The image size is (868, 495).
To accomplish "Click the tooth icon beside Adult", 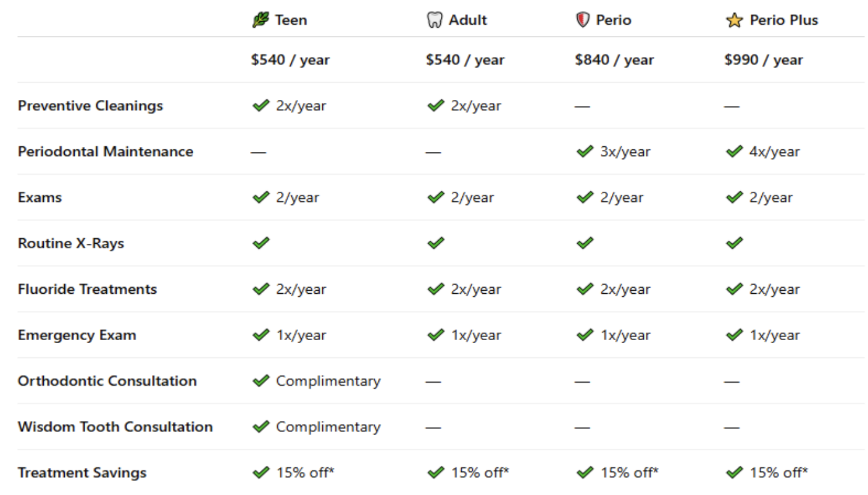I will tap(435, 20).
